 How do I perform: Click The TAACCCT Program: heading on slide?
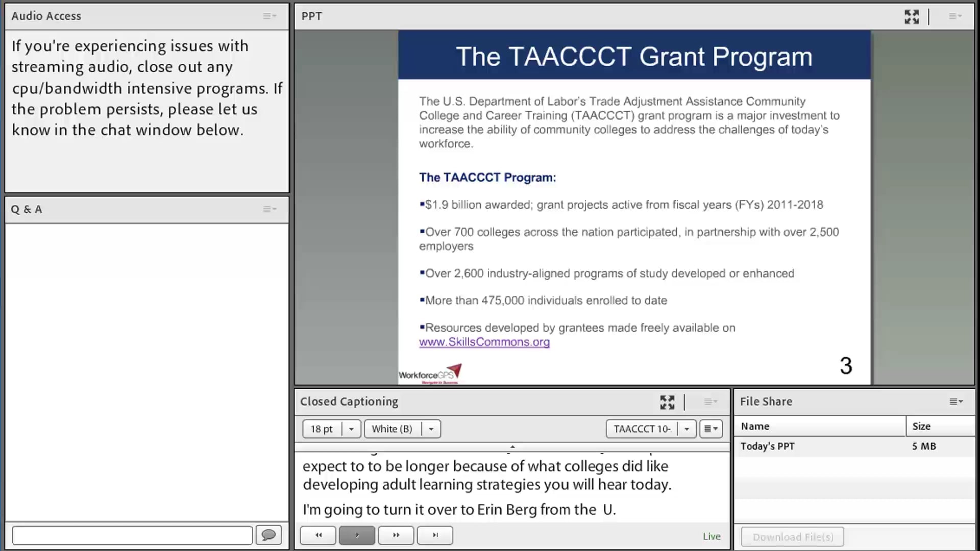coord(487,178)
